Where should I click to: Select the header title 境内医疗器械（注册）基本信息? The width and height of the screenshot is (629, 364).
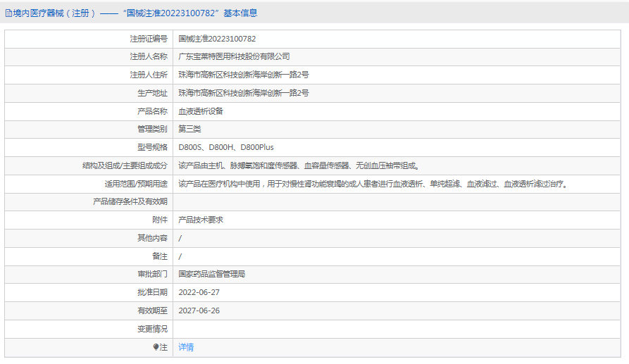(135, 13)
